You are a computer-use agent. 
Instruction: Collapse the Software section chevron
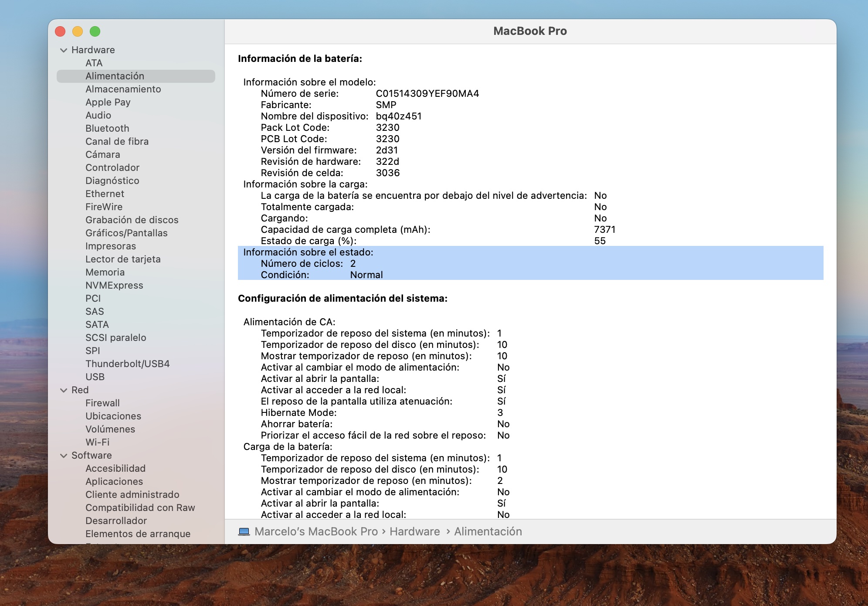[64, 456]
